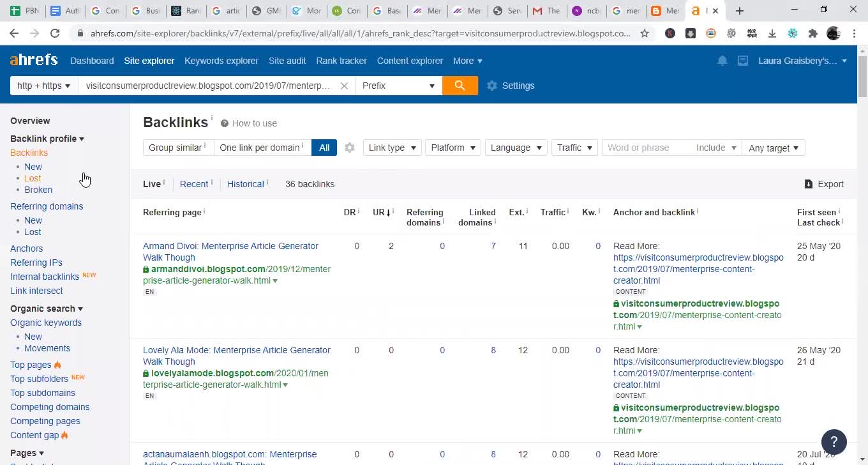
Task: Click the Chrome profile avatar icon
Action: coord(834,33)
